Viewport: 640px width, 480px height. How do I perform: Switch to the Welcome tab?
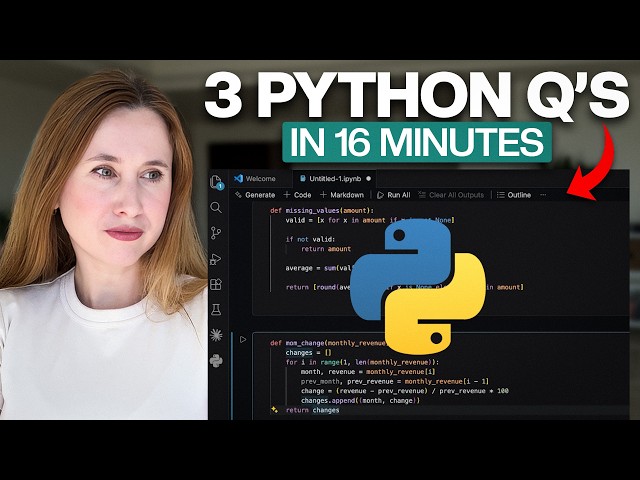255,179
